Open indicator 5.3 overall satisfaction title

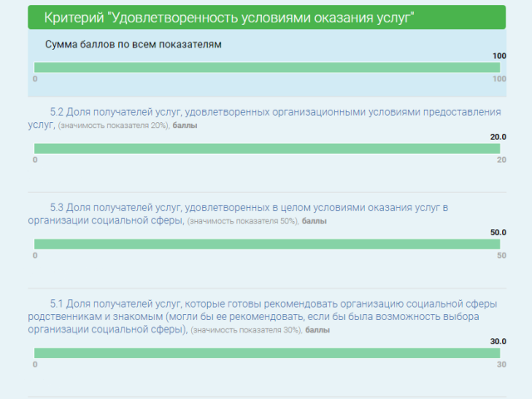pyautogui.click(x=238, y=214)
